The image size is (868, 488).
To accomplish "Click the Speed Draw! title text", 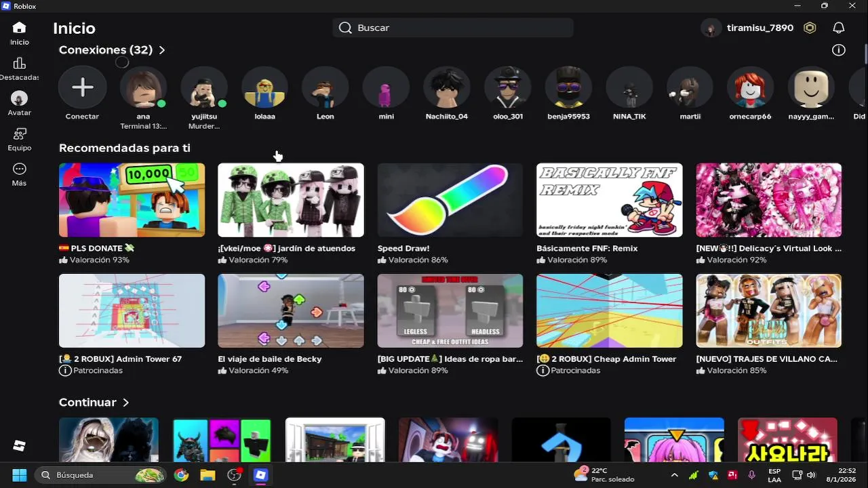I will 403,248.
